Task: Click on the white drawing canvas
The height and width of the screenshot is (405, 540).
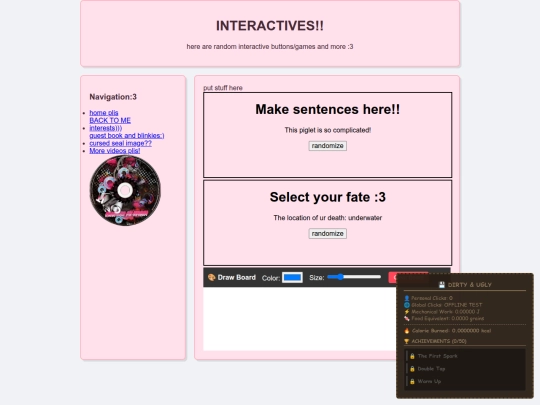Action: click(x=300, y=319)
